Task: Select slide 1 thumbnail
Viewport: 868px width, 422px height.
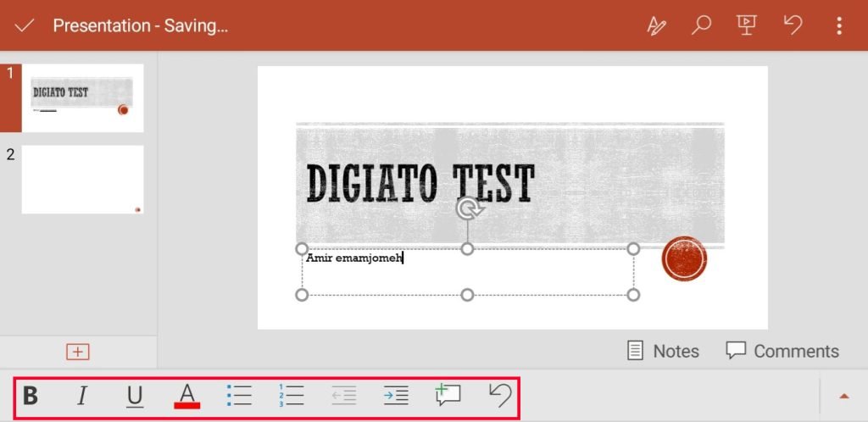Action: pos(82,98)
